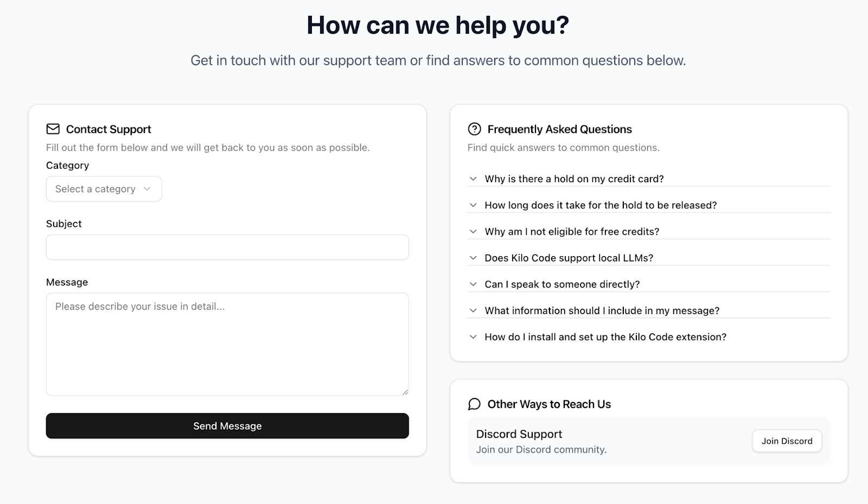Expand 'Can I speak to someone directly?'
The image size is (868, 504).
coord(649,284)
